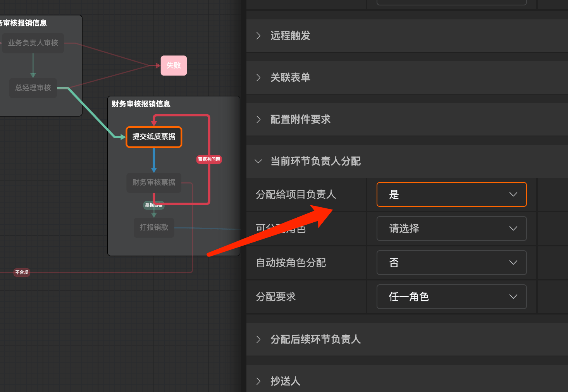Select the 打报销款 node

pyautogui.click(x=154, y=227)
